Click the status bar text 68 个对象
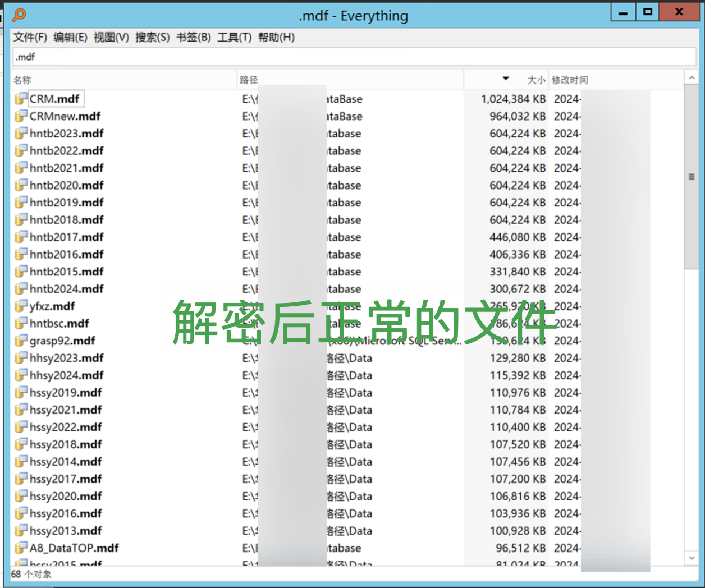705x588 pixels. click(x=31, y=575)
